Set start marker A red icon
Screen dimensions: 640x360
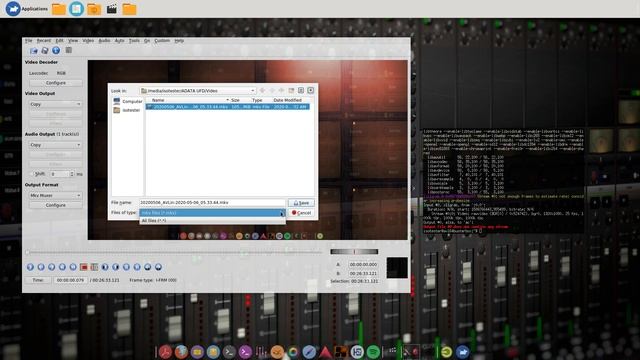coord(84,267)
